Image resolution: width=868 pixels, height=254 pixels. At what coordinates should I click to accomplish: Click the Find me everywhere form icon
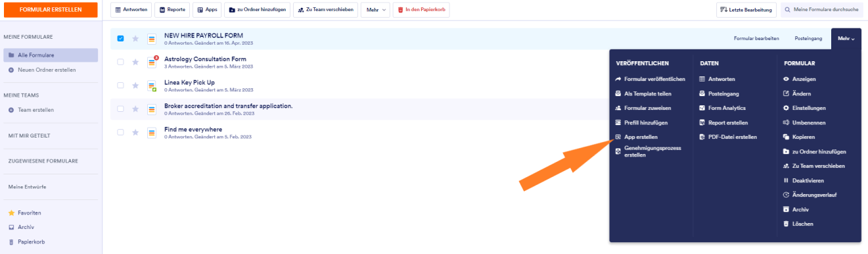(152, 132)
